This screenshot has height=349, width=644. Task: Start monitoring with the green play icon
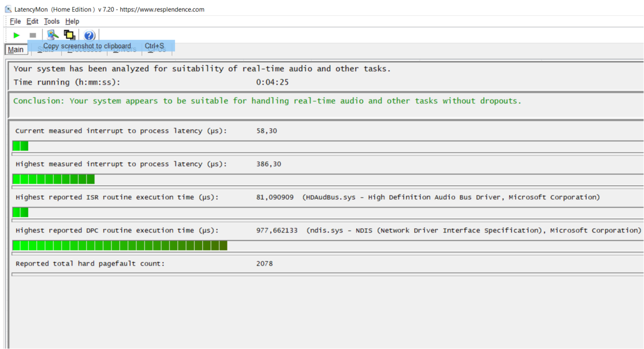(x=17, y=35)
